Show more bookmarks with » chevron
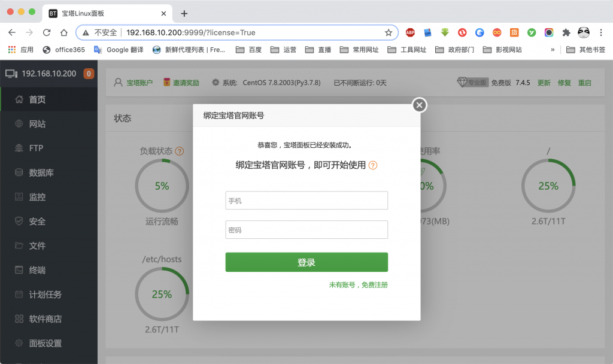This screenshot has width=613, height=364. [x=553, y=50]
